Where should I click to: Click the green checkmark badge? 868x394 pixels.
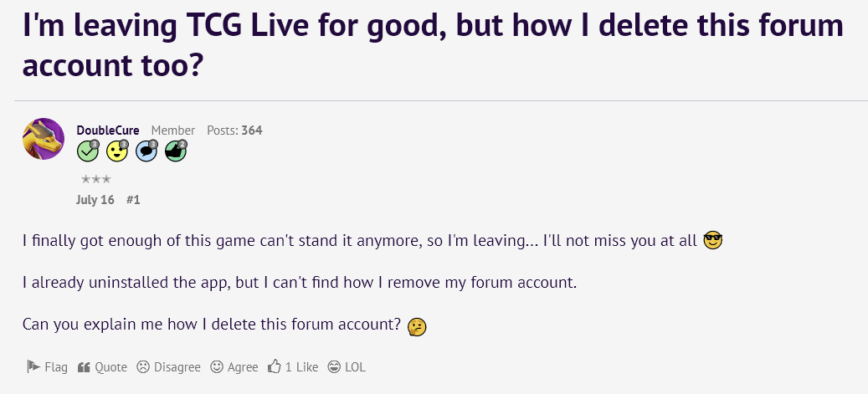pos(88,151)
